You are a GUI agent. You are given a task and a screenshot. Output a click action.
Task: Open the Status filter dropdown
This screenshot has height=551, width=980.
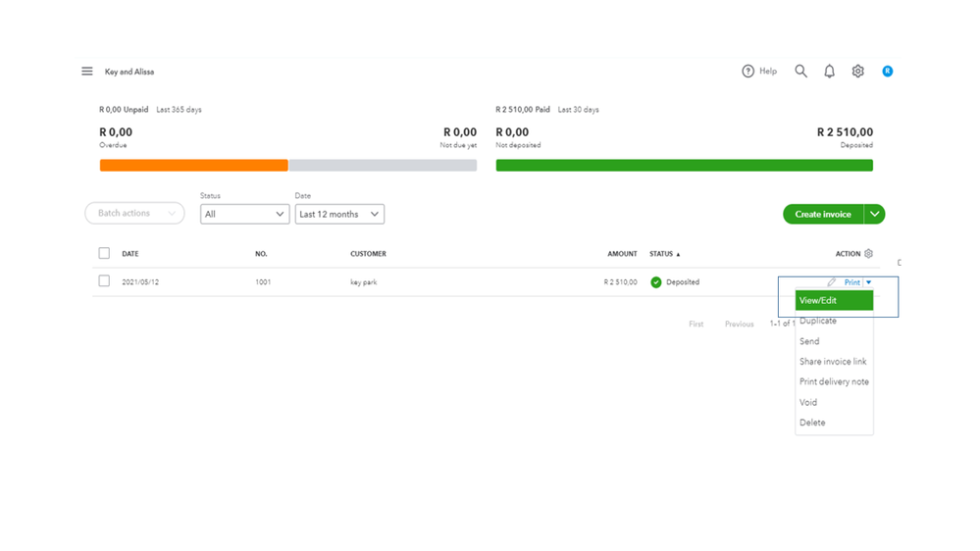pyautogui.click(x=244, y=214)
